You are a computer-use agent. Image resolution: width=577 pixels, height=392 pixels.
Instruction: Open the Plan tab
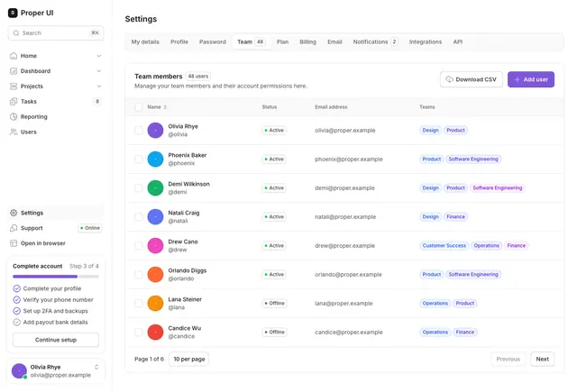coord(282,42)
